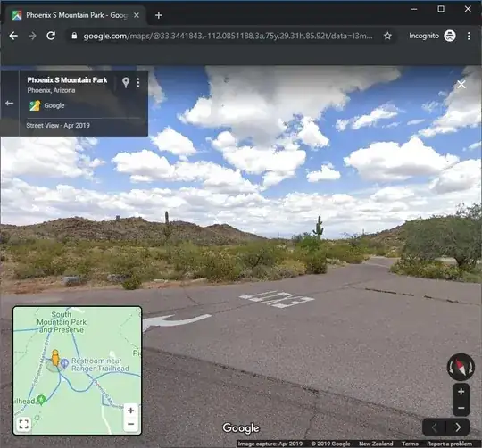
Task: Click the Report a problem link
Action: 449,444
